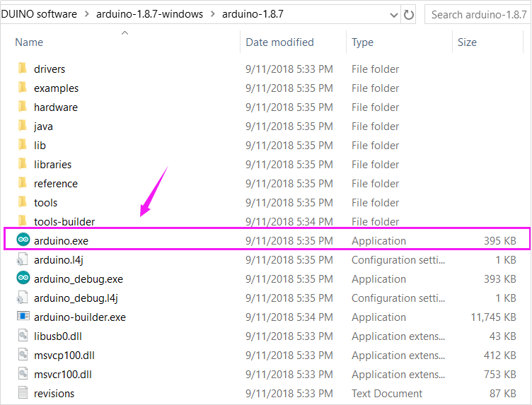532x405 pixels.
Task: Click the arduino-builder.exe icon
Action: pyautogui.click(x=23, y=316)
